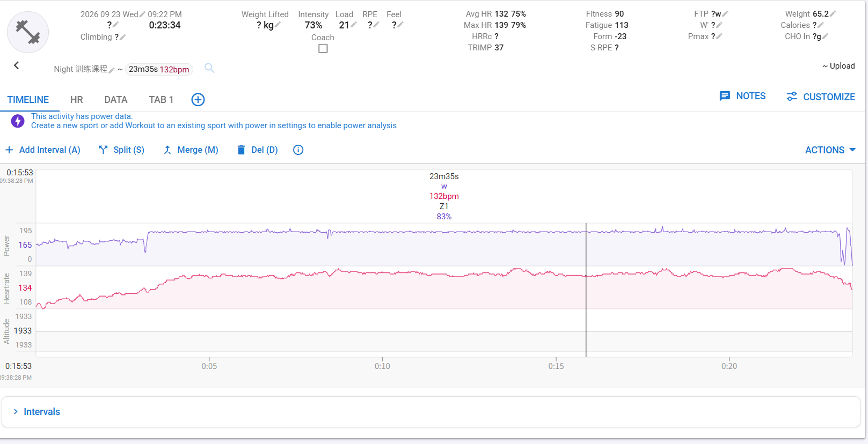Open the interval info icon
868x444 pixels.
click(298, 150)
